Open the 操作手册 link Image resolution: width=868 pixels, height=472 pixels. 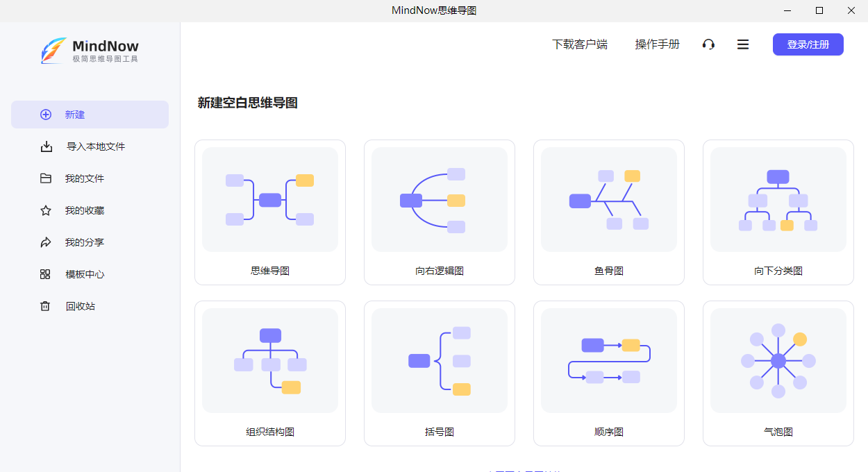[657, 44]
